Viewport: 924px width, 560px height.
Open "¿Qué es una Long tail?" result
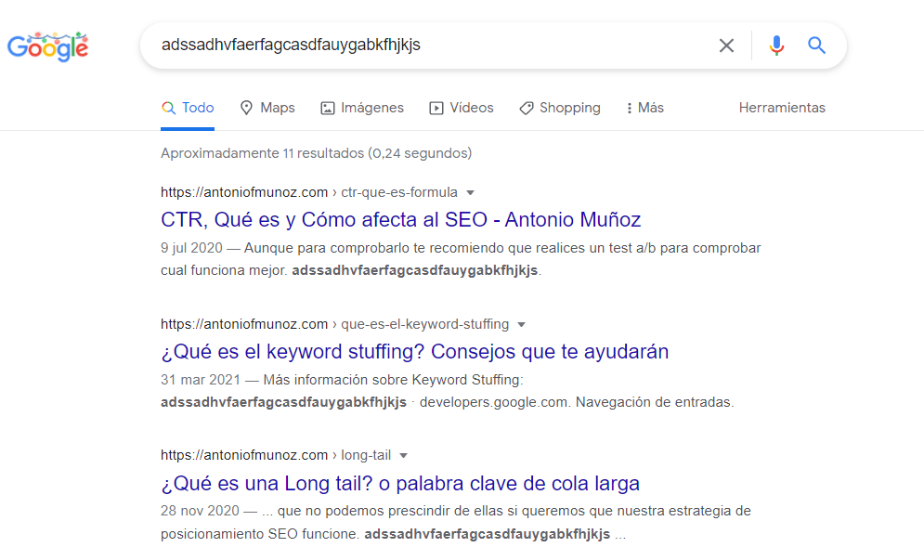point(399,484)
